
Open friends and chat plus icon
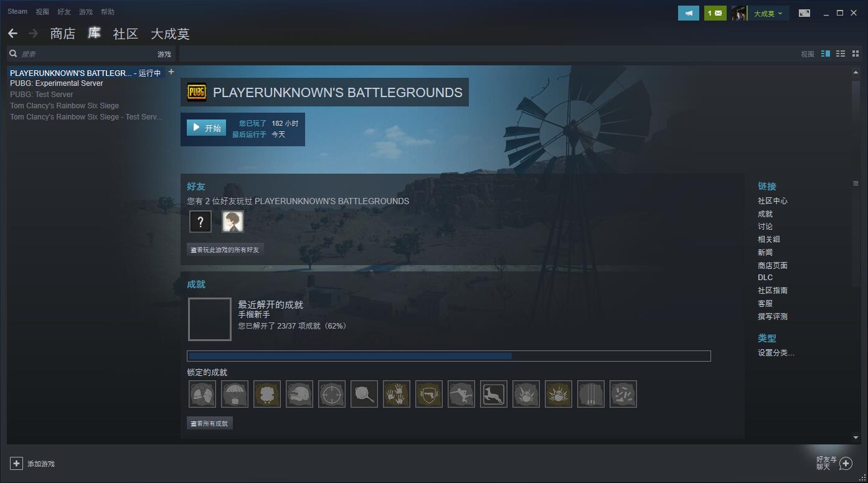[x=846, y=463]
